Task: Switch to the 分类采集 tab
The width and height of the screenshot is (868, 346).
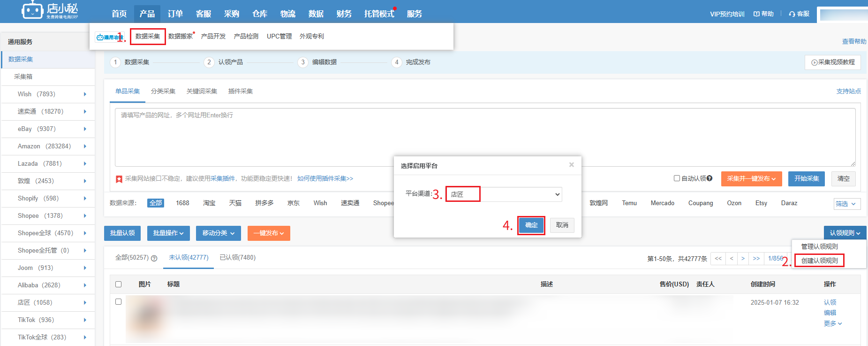Action: pos(163,91)
